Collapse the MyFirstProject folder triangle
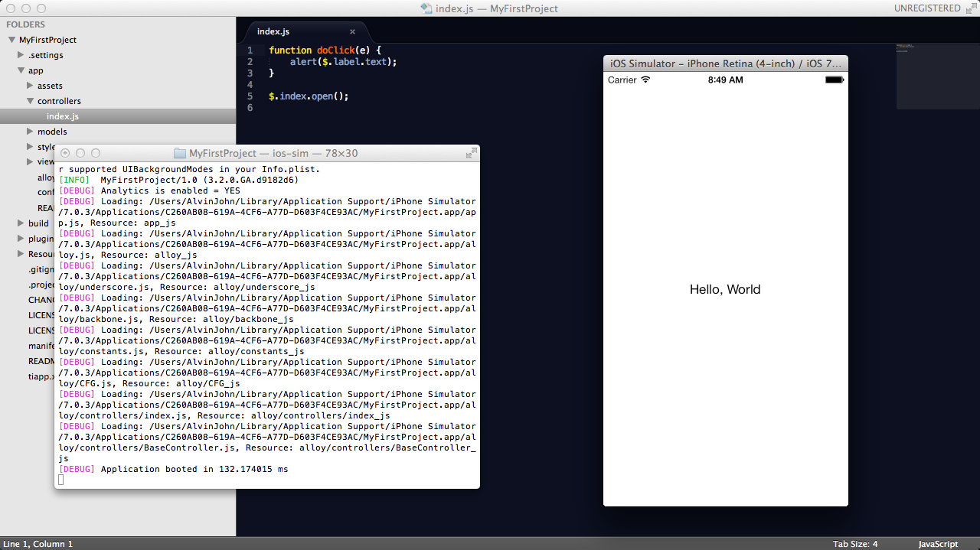The image size is (980, 550). coord(12,40)
